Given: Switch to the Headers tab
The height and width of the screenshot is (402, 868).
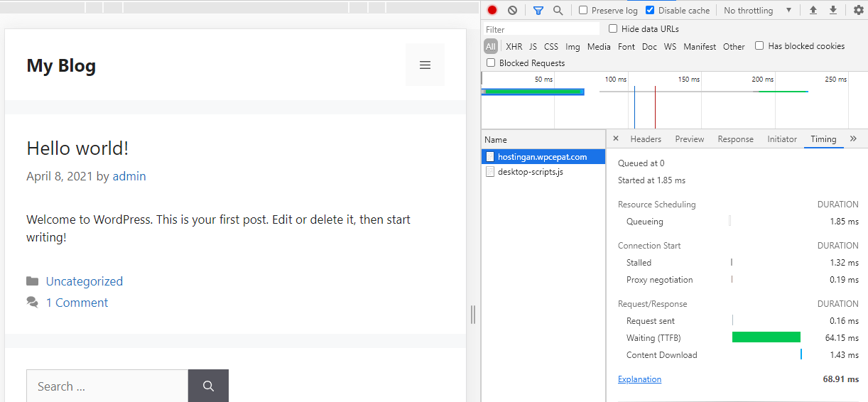Looking at the screenshot, I should pyautogui.click(x=646, y=139).
